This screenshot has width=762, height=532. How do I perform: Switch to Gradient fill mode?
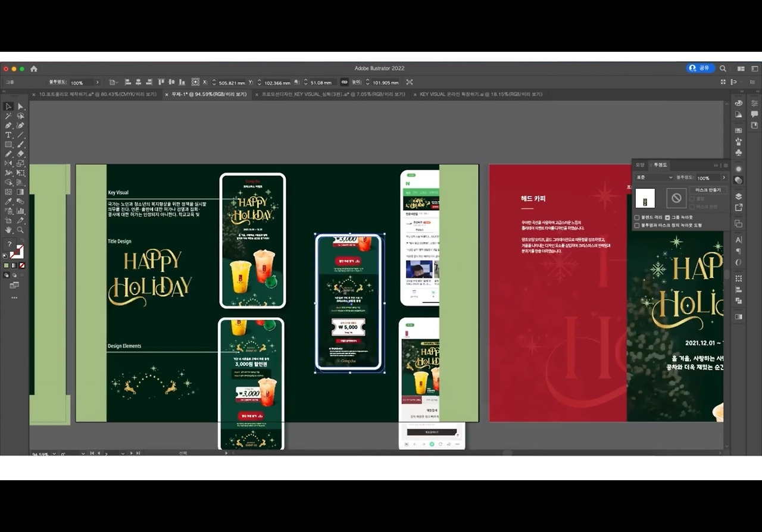coord(14,265)
